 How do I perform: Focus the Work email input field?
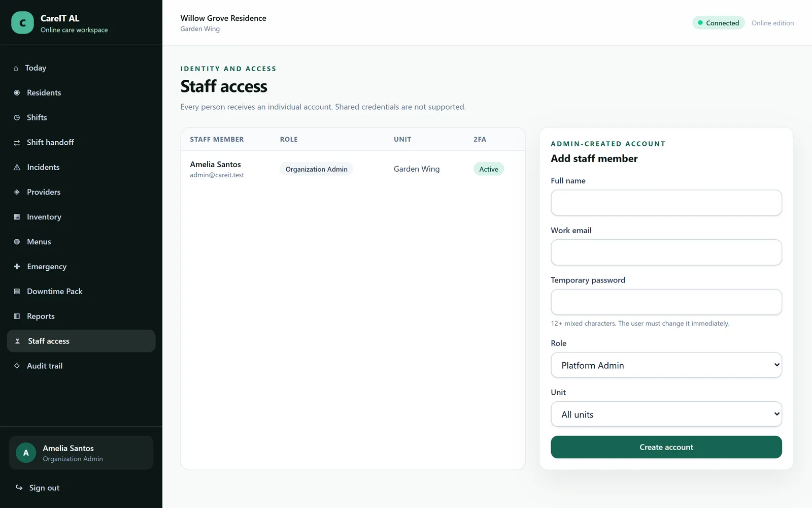click(666, 252)
